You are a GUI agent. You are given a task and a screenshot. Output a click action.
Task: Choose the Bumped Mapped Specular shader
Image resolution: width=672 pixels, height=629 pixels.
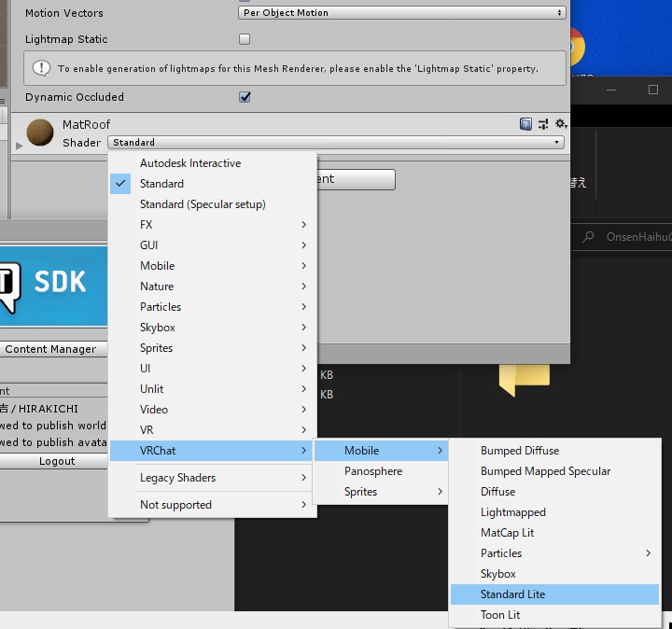pos(554,471)
